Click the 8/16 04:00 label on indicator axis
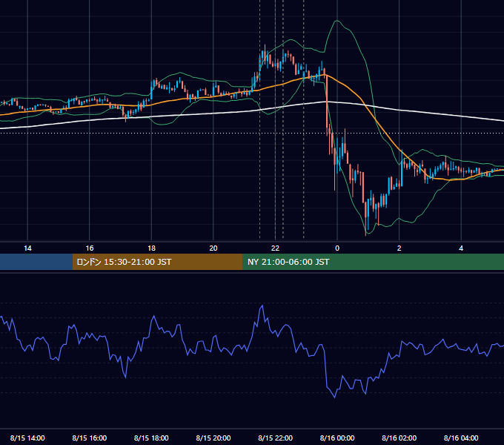Image resolution: width=504 pixels, height=445 pixels. tap(461, 438)
